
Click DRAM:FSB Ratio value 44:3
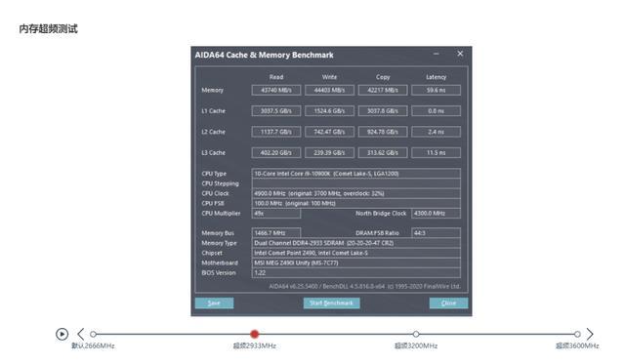pyautogui.click(x=437, y=233)
